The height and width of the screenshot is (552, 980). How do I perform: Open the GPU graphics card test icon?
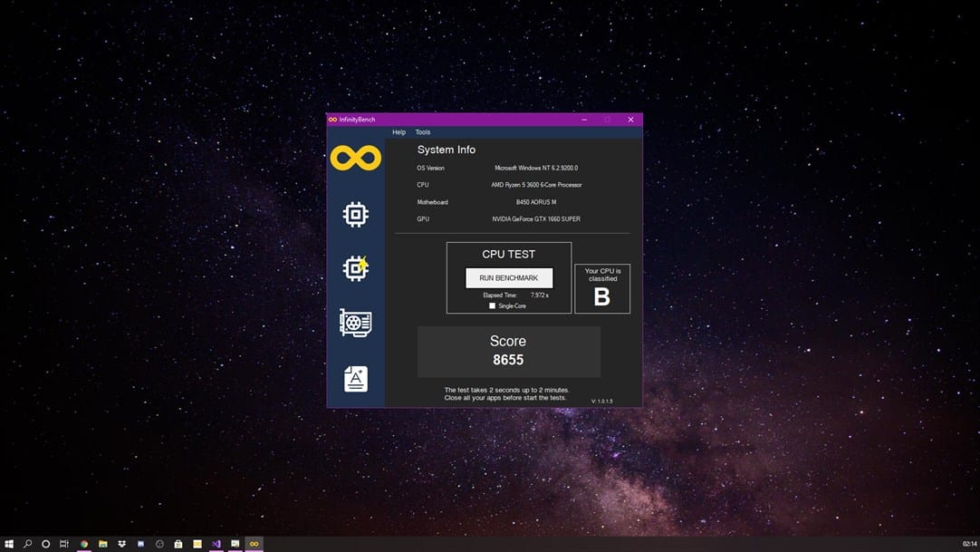[355, 323]
